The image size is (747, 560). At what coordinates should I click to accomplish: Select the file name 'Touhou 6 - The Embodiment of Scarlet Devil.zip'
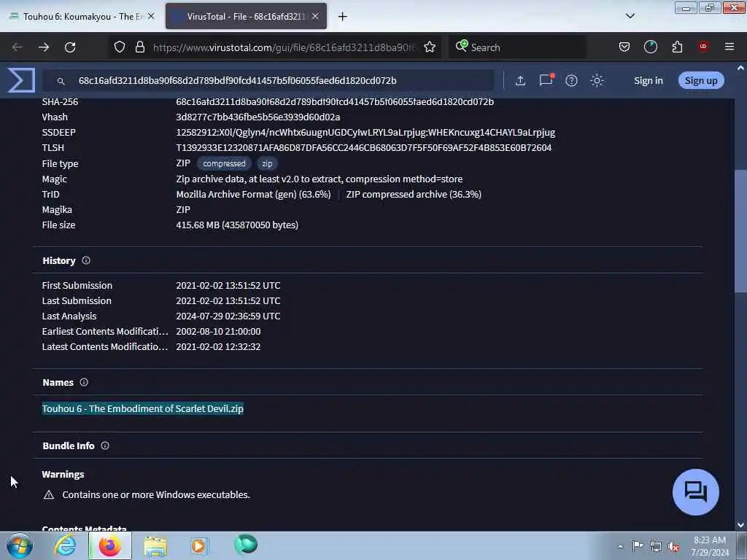click(x=142, y=408)
